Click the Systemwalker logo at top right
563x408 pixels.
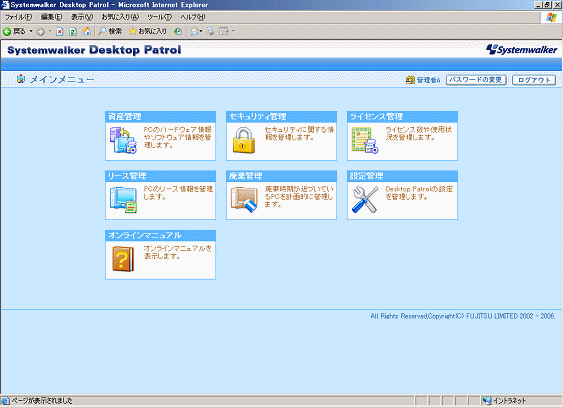coord(521,50)
